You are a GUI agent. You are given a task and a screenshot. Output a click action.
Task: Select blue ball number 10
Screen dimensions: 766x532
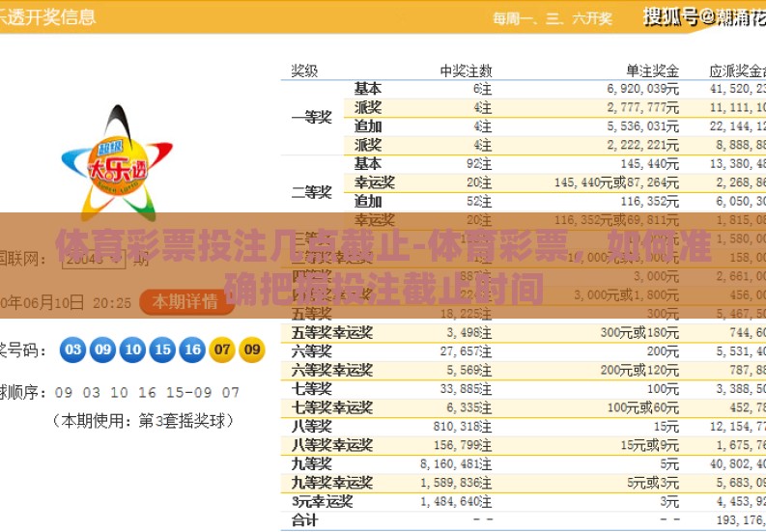click(133, 350)
